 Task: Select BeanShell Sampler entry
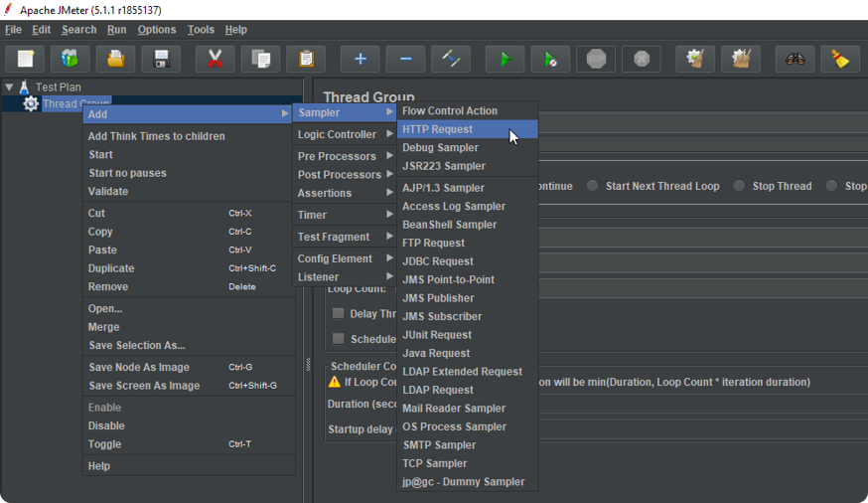pos(467,225)
